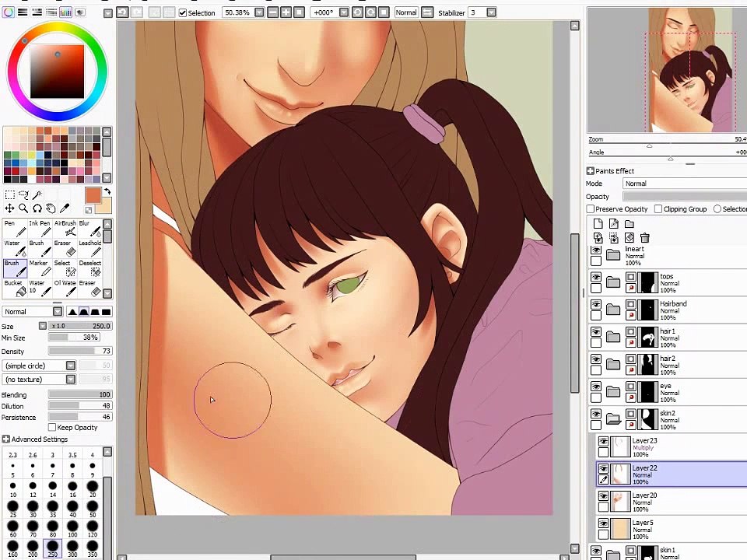Choose the Leadhold pencil tool
Image resolution: width=747 pixels, height=560 pixels.
point(89,248)
